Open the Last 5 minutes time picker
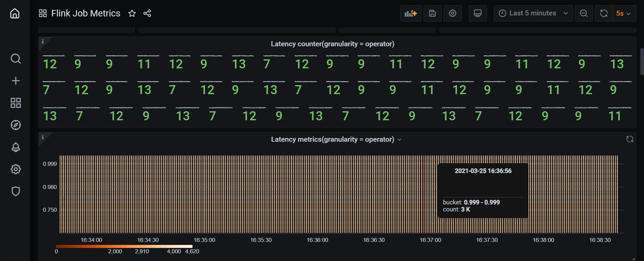The width and height of the screenshot is (644, 261). tap(533, 13)
